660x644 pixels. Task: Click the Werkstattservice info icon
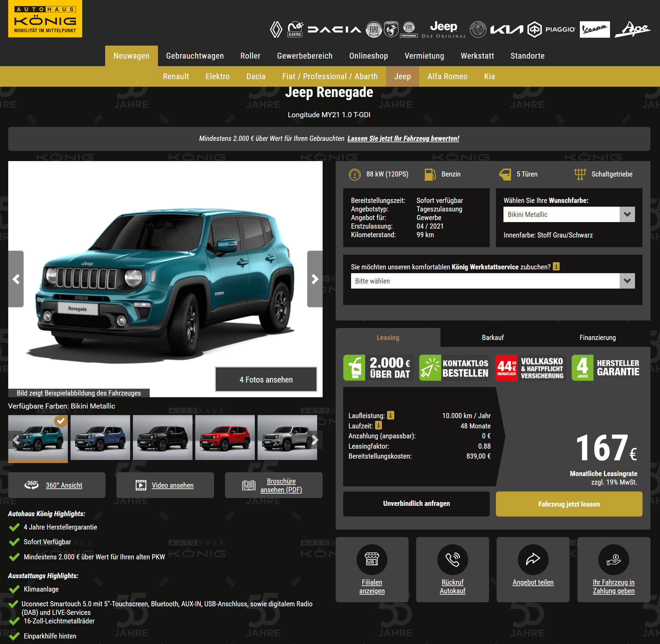coord(556,266)
